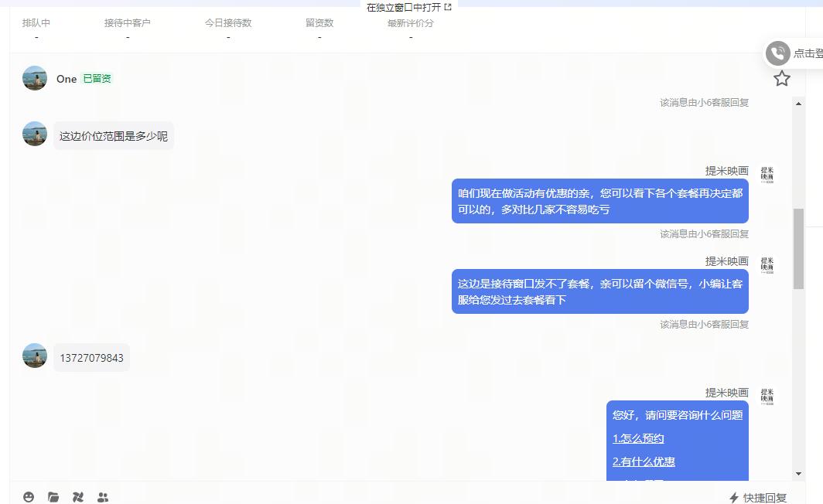
Task: Click the 今日接待数 stat label
Action: [227, 23]
